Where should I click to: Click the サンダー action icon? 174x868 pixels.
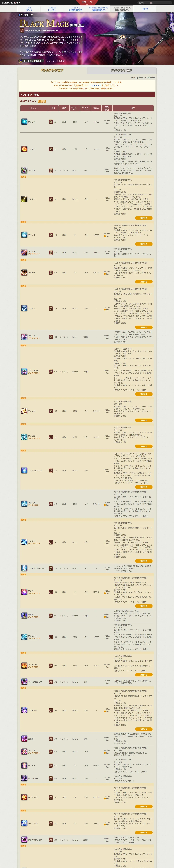24,199
